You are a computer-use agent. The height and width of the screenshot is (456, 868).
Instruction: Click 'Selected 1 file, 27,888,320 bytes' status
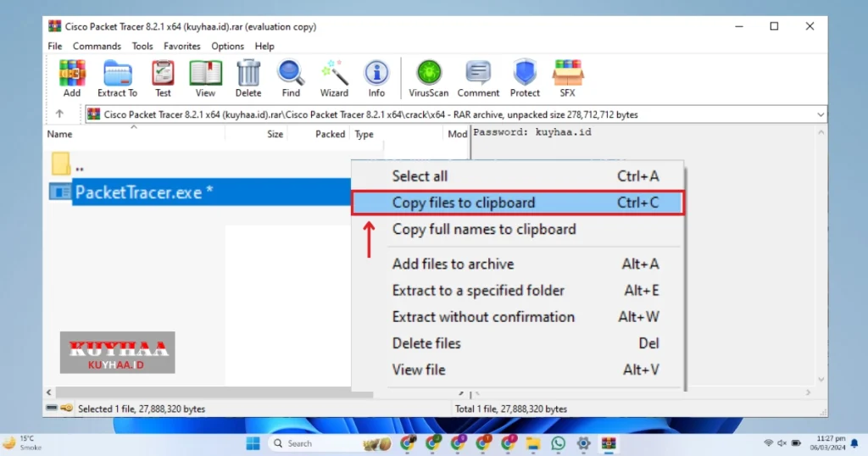click(142, 409)
